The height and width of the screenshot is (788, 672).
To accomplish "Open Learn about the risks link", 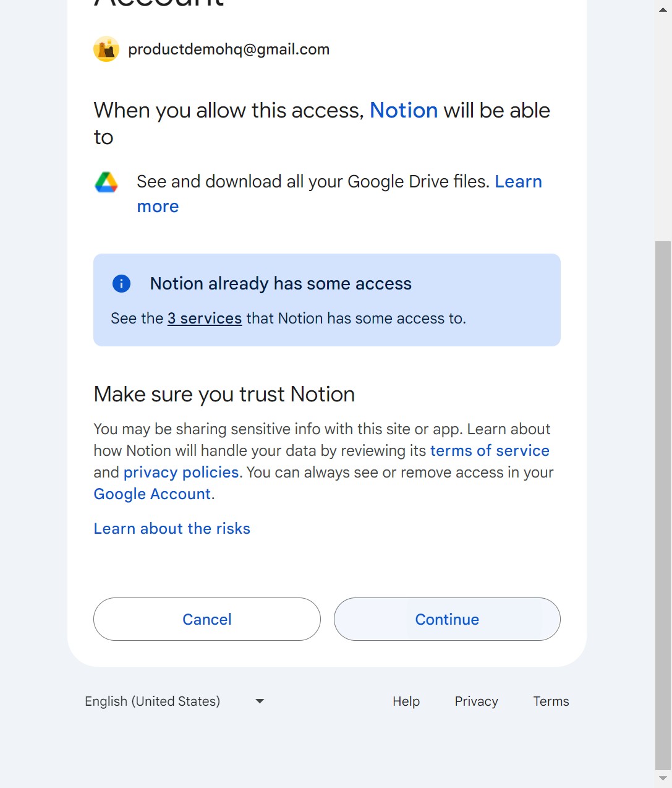I will tap(172, 528).
